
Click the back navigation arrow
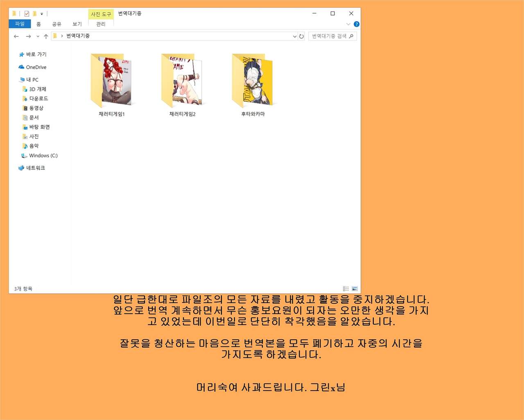coord(16,36)
